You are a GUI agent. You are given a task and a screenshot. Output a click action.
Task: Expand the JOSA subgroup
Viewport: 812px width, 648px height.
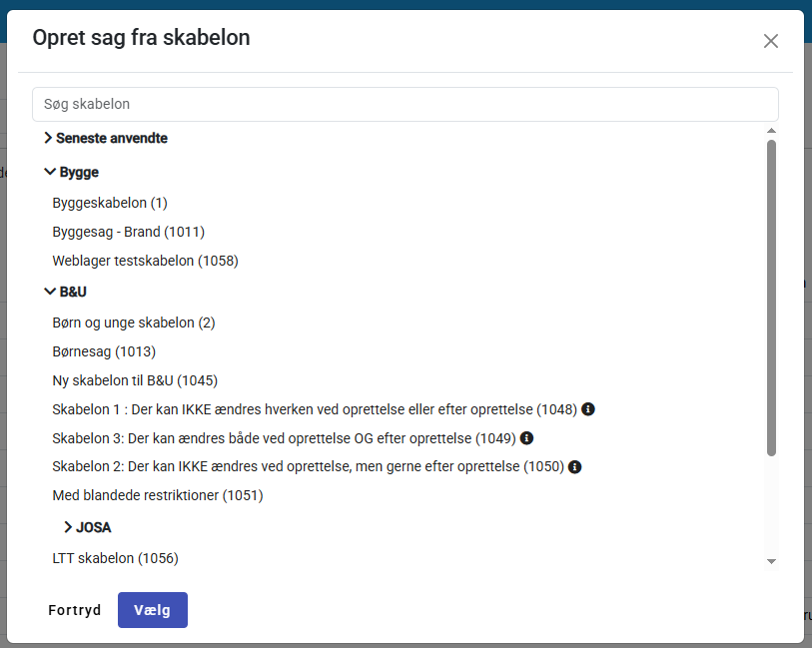[68, 527]
